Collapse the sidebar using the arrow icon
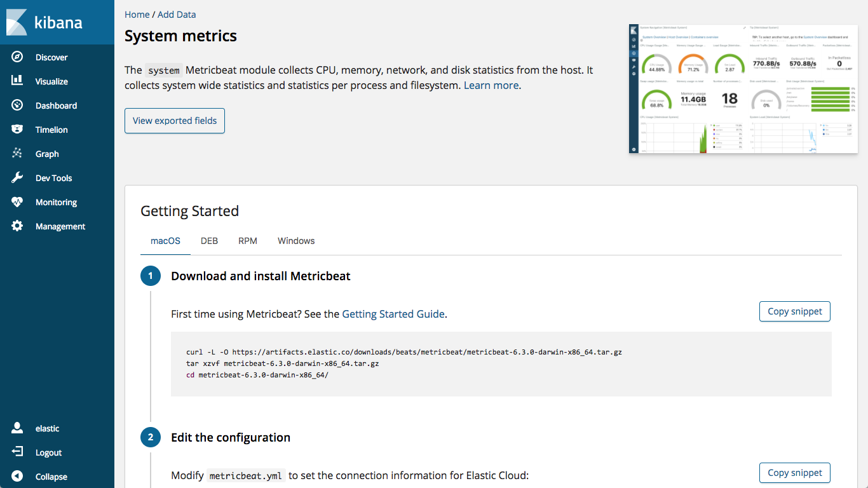This screenshot has width=868, height=488. tap(17, 477)
